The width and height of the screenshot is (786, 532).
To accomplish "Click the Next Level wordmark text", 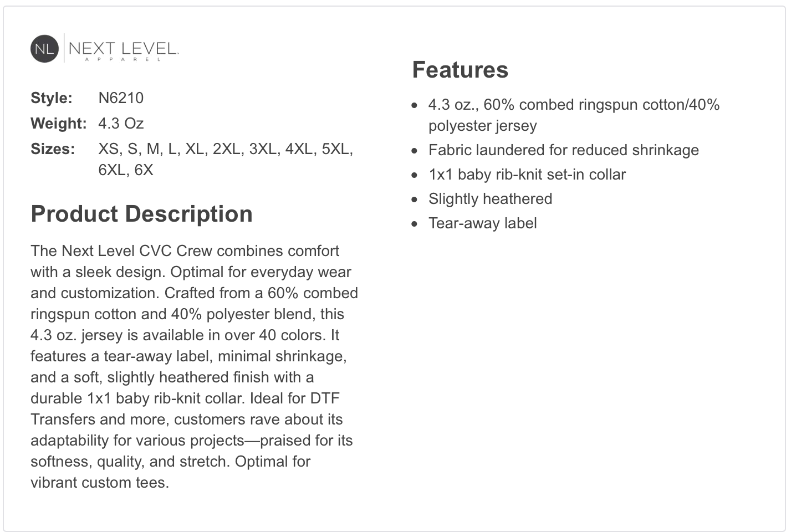I will pos(123,48).
